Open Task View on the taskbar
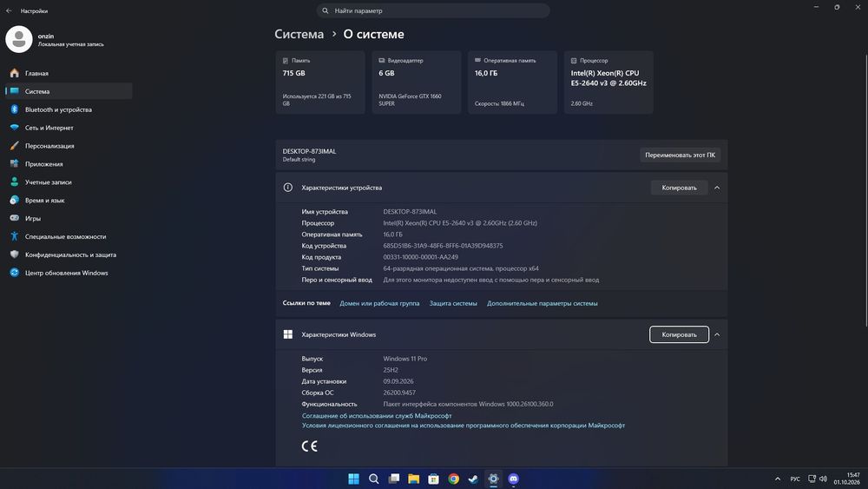Image resolution: width=868 pixels, height=489 pixels. (393, 479)
